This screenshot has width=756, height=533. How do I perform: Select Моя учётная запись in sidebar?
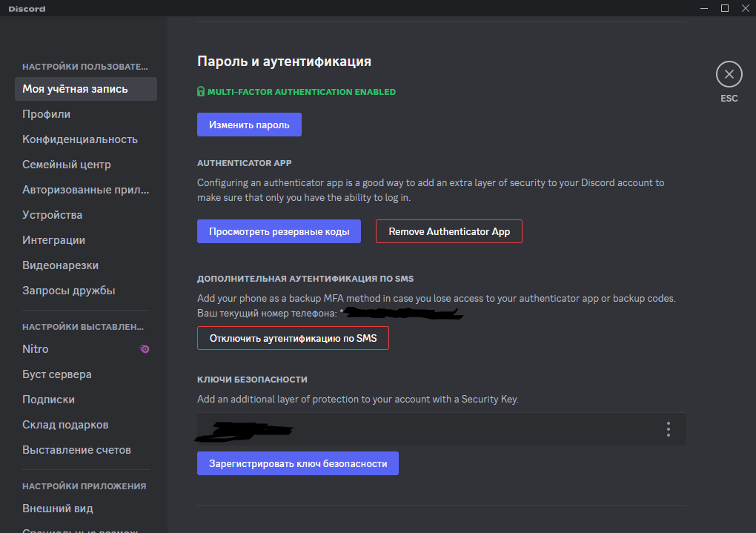pos(85,89)
